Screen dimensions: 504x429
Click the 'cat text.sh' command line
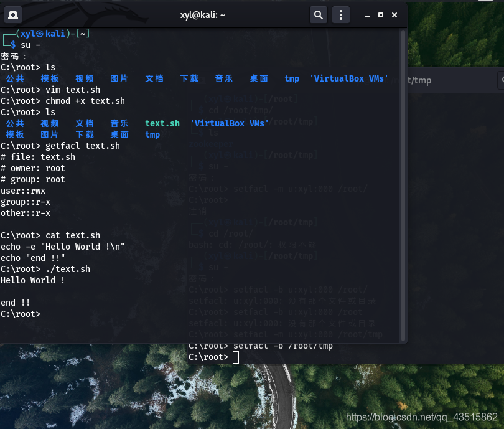click(50, 235)
